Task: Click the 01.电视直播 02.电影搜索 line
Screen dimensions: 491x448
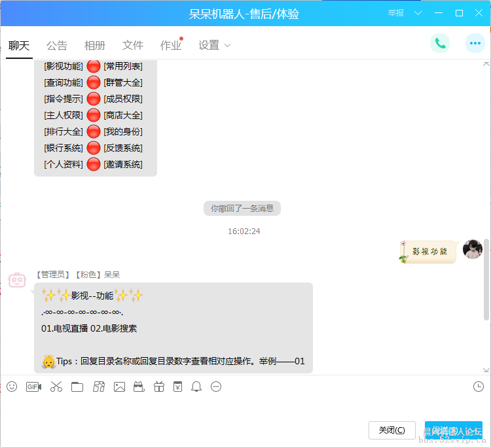Action: point(89,328)
